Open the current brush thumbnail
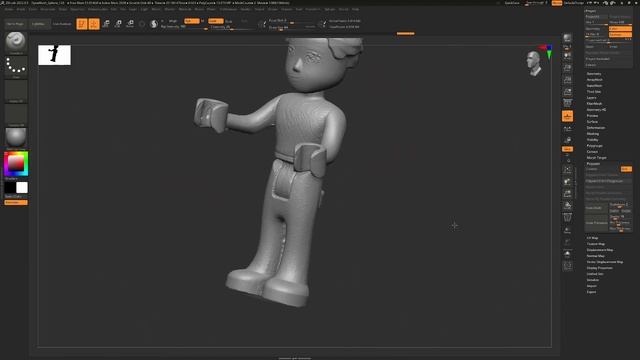The height and width of the screenshot is (360, 640). pyautogui.click(x=16, y=42)
